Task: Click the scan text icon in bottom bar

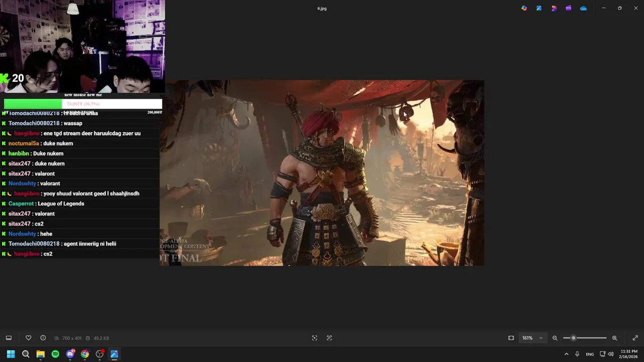Action: point(330,338)
